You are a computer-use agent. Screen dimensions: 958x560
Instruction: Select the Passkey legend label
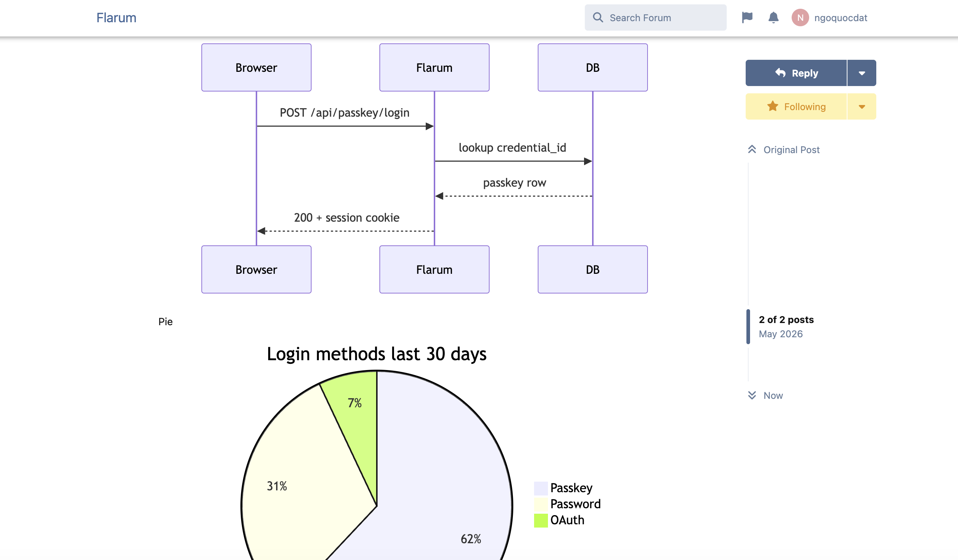(571, 488)
